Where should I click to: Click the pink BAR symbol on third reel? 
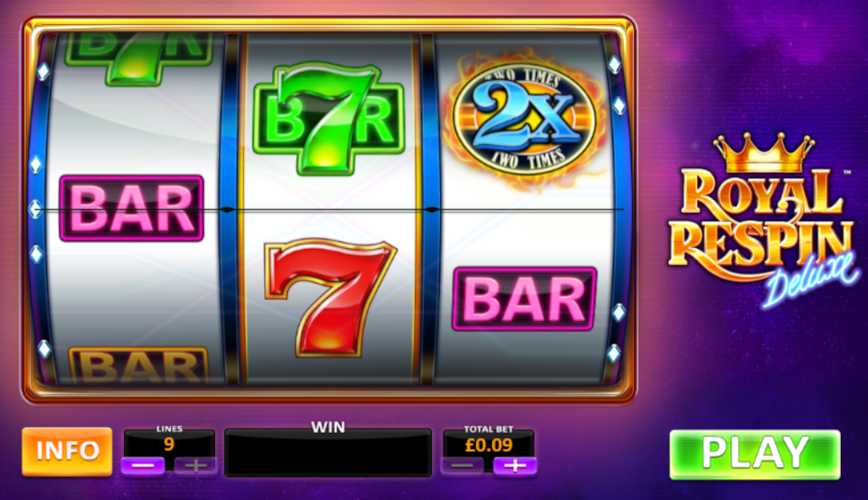[x=524, y=299]
